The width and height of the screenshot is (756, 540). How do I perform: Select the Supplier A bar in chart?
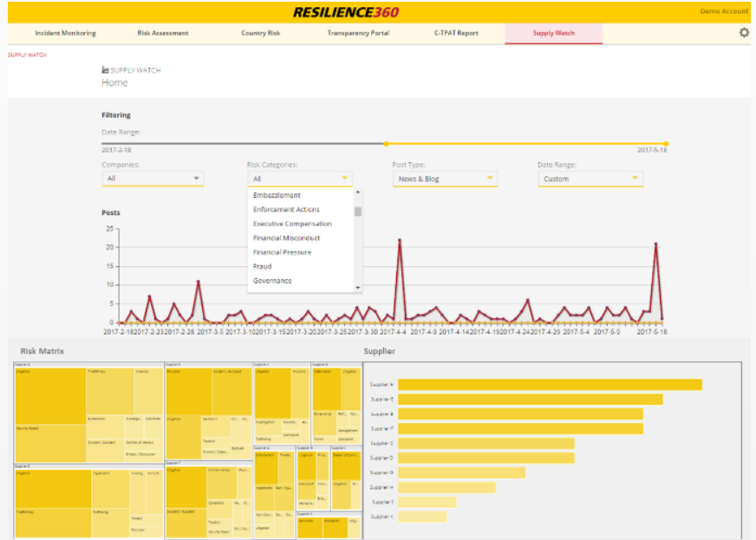pos(551,384)
